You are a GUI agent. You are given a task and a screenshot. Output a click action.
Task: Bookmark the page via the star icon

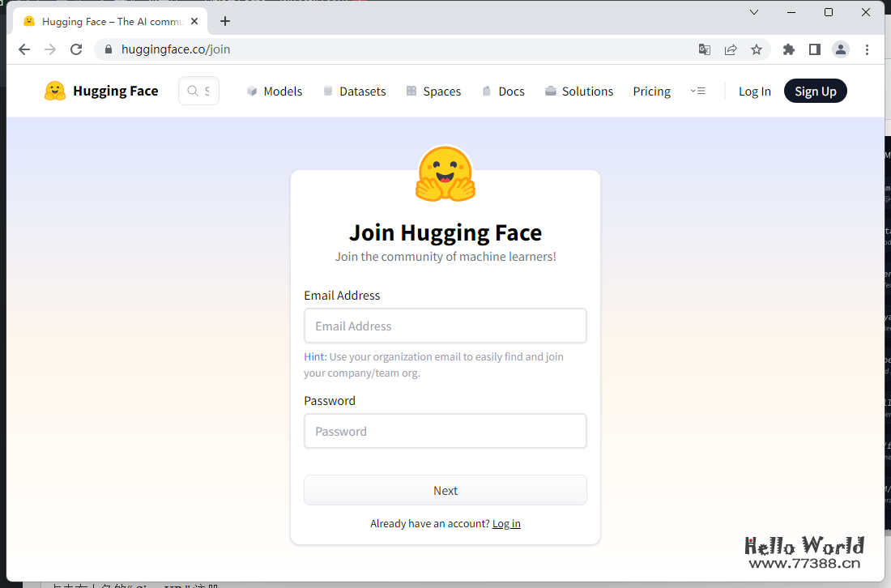click(756, 49)
